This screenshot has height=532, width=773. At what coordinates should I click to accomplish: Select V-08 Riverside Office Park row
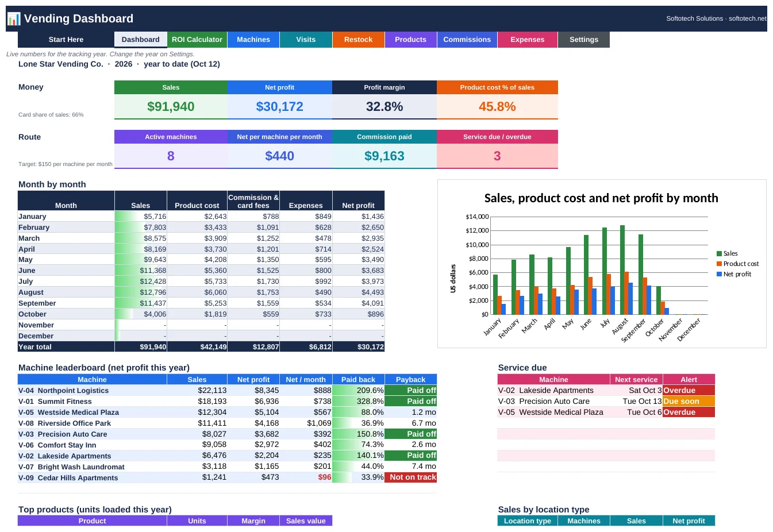click(227, 423)
